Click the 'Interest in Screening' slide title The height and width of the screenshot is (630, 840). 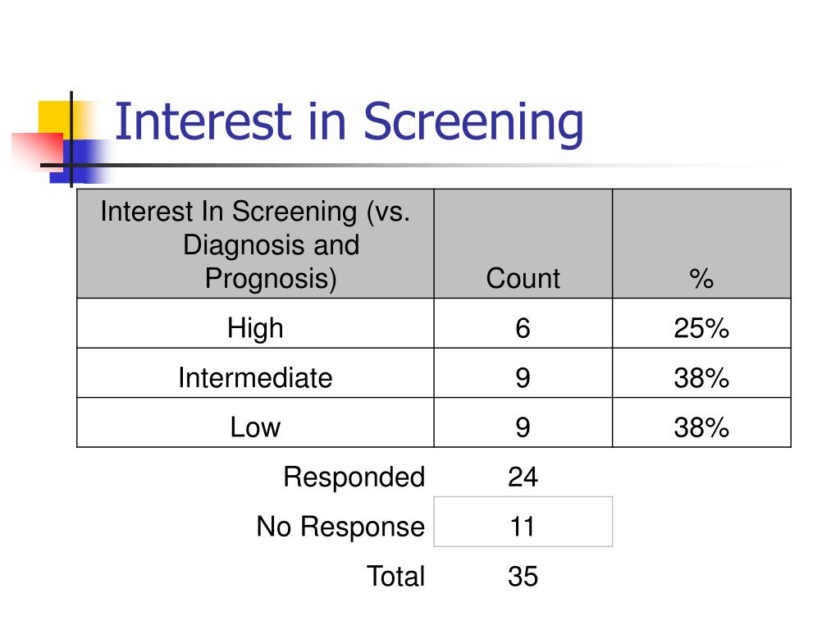tap(349, 123)
